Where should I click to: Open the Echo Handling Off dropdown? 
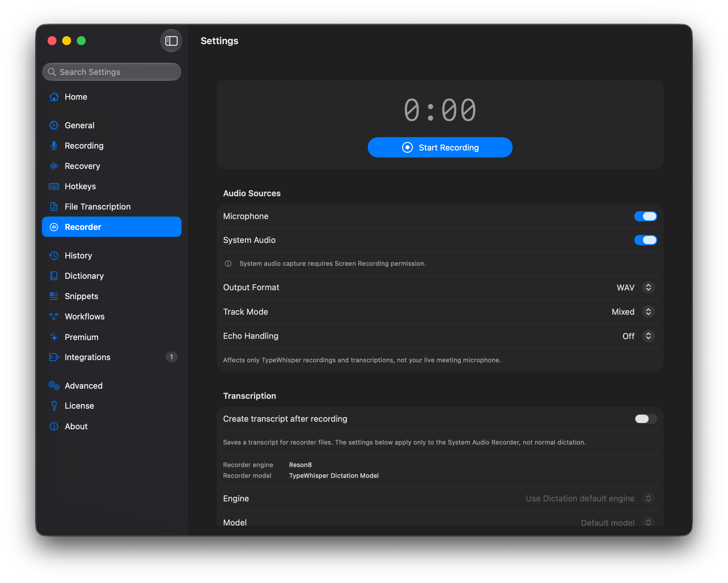638,336
